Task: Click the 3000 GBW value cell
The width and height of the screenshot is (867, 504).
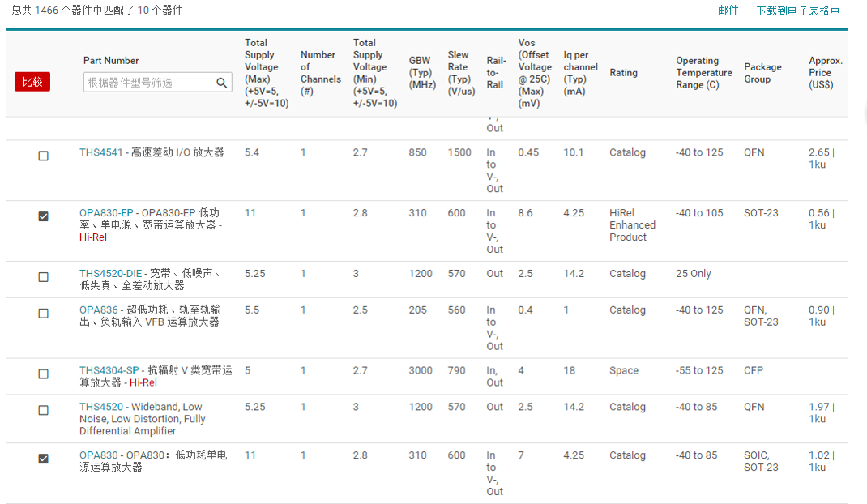Action: coord(421,370)
